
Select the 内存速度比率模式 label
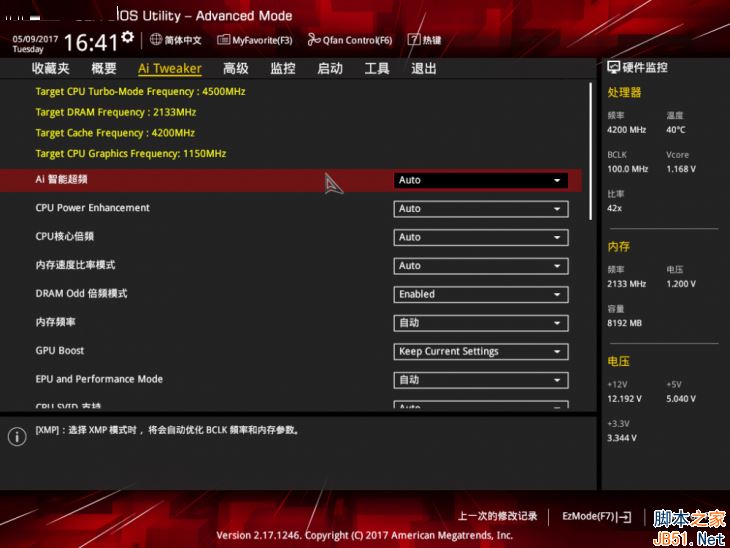[x=75, y=265]
